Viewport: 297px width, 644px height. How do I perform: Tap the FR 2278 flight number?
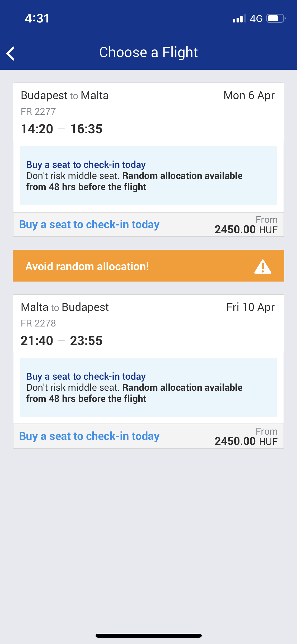(38, 323)
